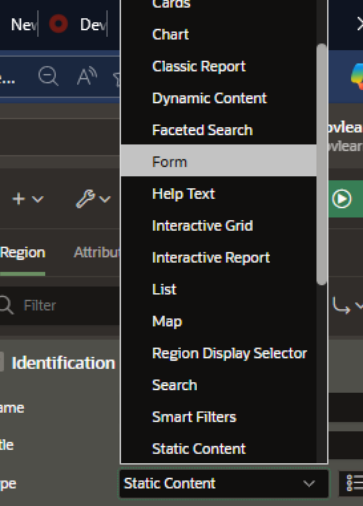Switch to the Region tab

23,253
